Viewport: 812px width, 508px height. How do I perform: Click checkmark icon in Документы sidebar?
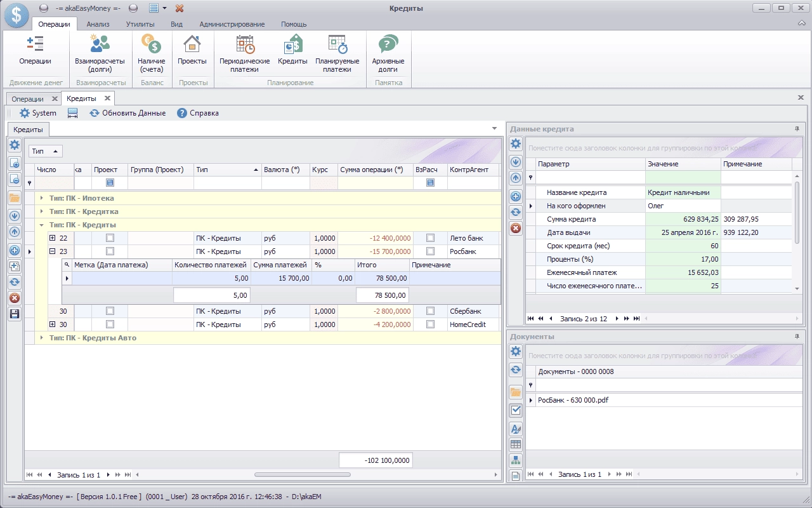[x=516, y=410]
